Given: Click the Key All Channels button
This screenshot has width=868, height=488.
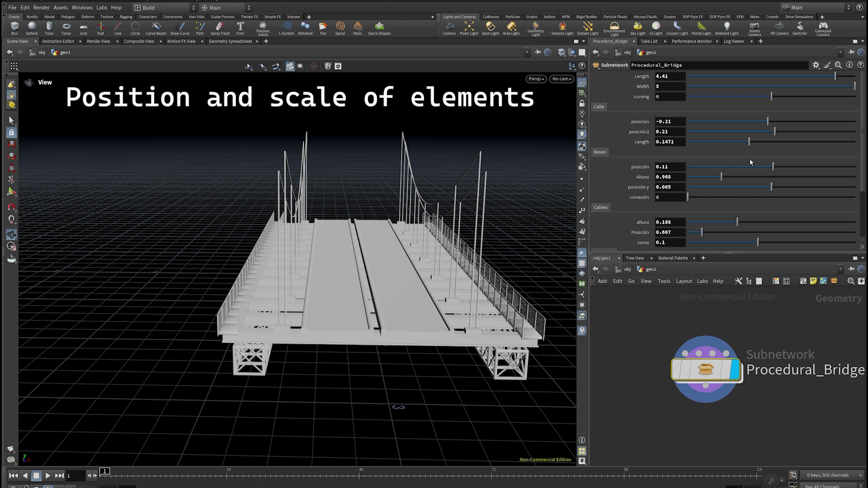Looking at the screenshot, I should pyautogui.click(x=829, y=486).
